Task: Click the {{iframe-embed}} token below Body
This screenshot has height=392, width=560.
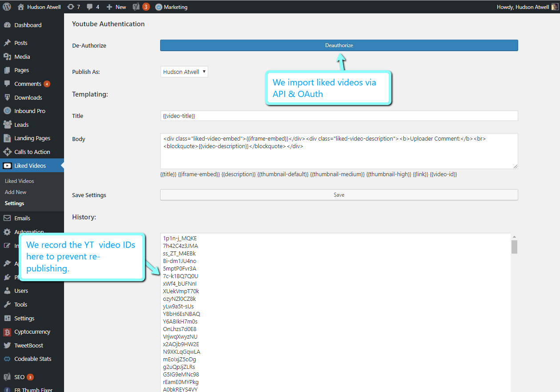Action: (x=199, y=174)
